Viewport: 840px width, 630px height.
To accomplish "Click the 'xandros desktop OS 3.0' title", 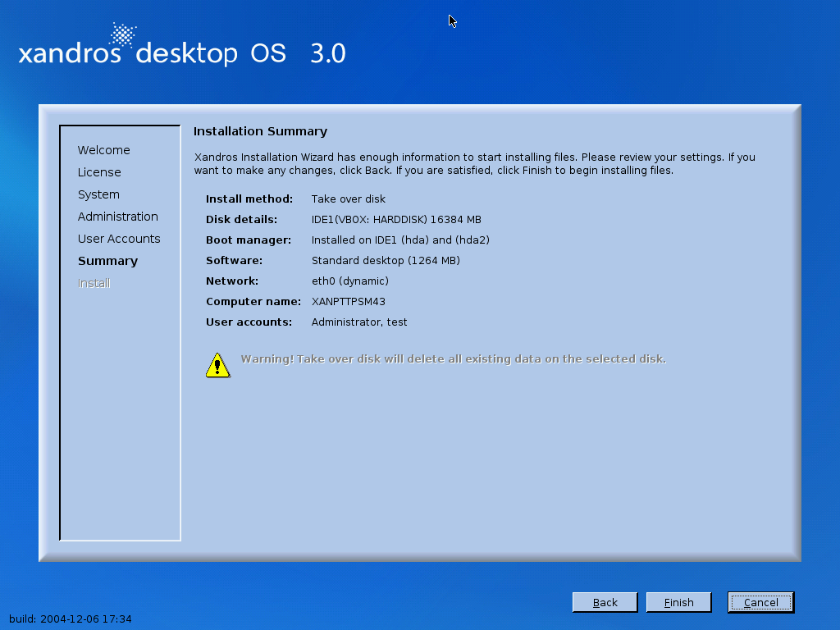I will click(182, 52).
